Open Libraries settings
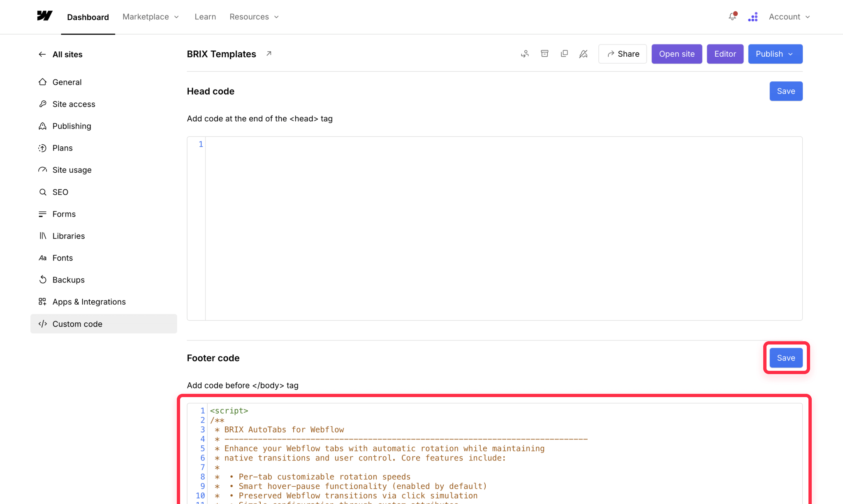Viewport: 843px width, 504px height. coord(104,236)
